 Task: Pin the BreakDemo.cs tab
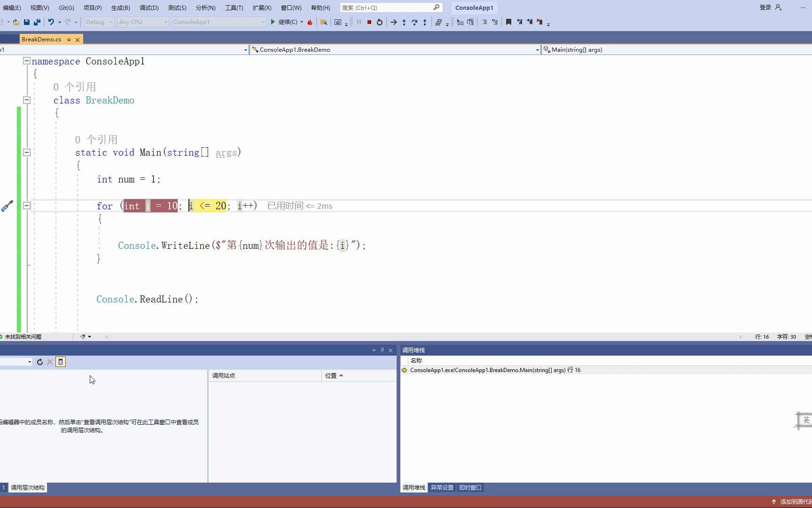coord(69,40)
